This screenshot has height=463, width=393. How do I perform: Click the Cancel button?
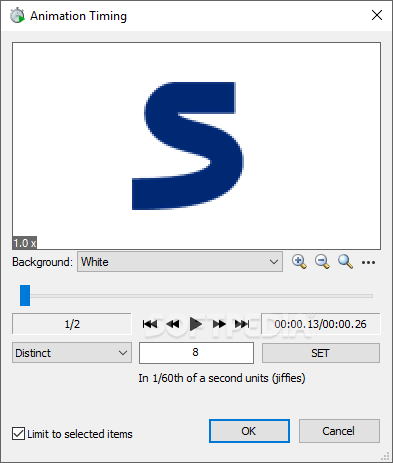(x=339, y=431)
